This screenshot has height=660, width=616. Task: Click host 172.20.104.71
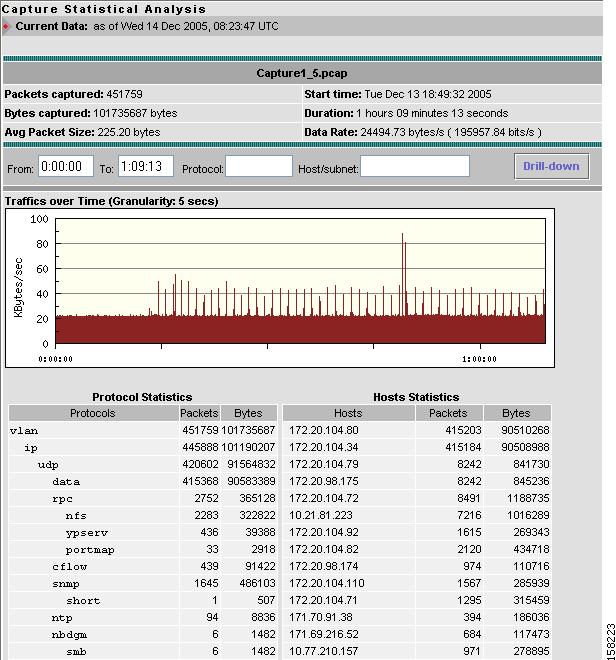point(323,600)
